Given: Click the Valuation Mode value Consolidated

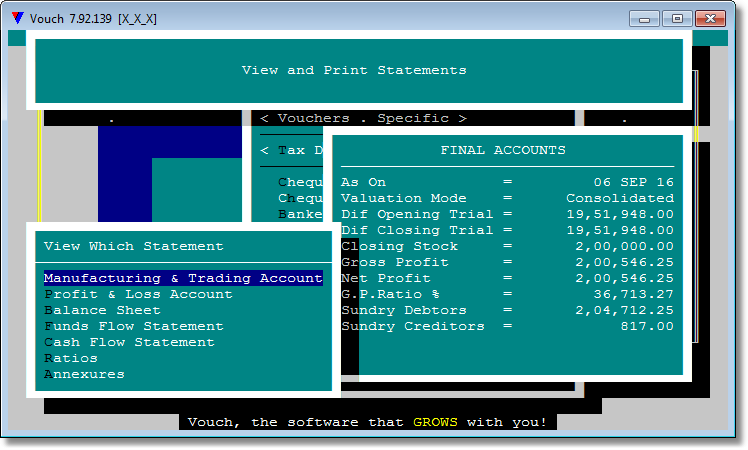Looking at the screenshot, I should click(x=620, y=198).
